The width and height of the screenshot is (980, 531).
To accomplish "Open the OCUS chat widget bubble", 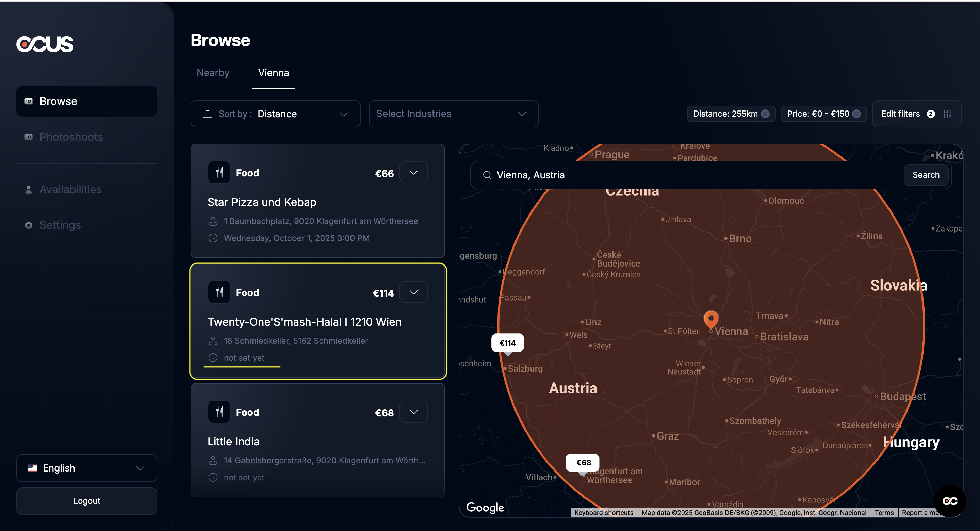I will (x=950, y=501).
